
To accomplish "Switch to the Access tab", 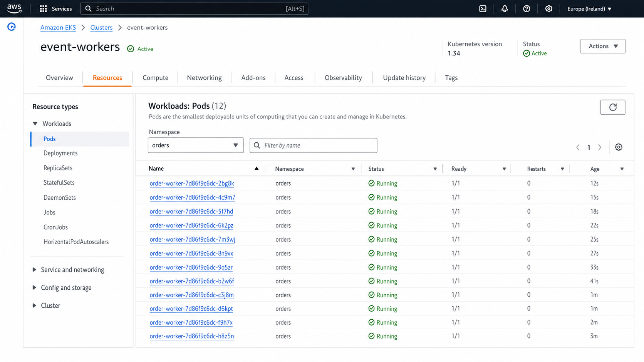I will tap(294, 78).
